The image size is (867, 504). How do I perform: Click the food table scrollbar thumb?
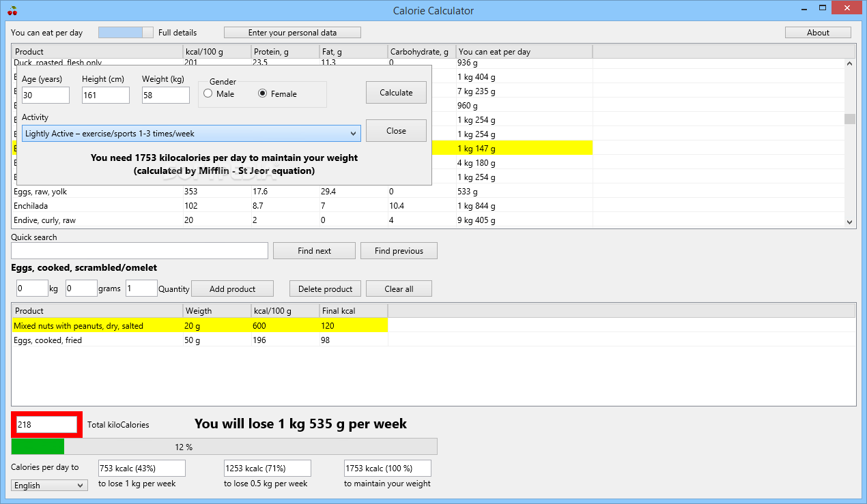tap(850, 119)
